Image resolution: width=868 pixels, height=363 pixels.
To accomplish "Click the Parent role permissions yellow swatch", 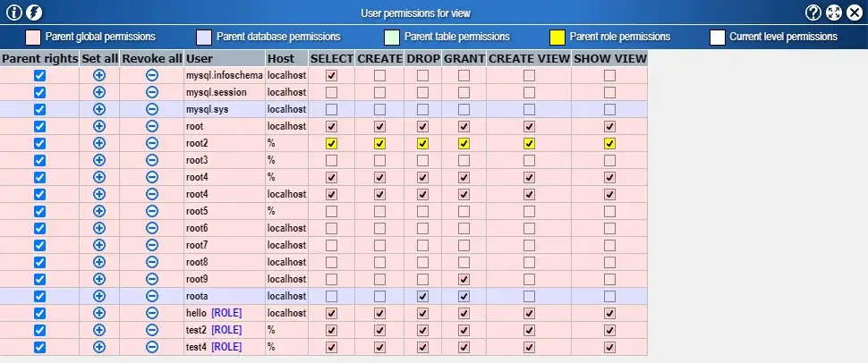I will click(557, 37).
